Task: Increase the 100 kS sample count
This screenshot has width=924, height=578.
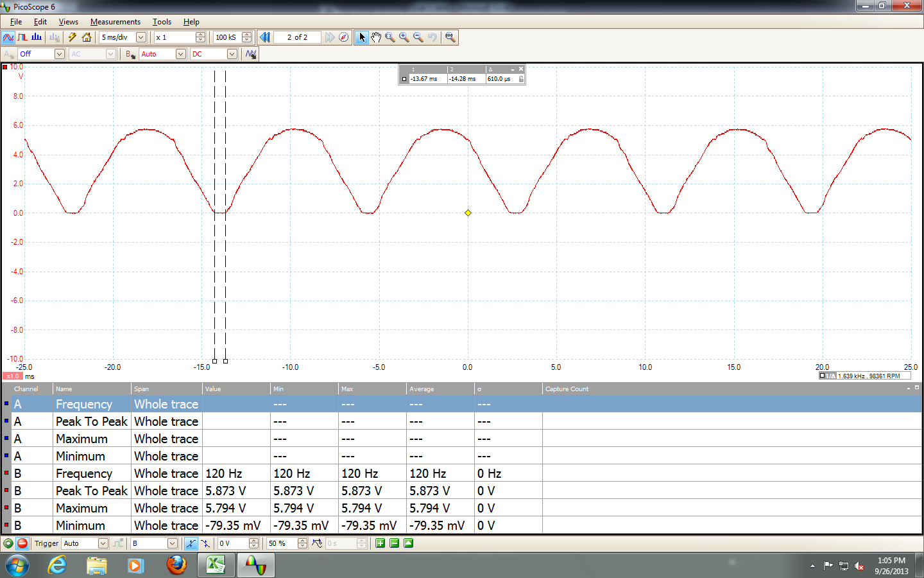Action: [x=247, y=35]
